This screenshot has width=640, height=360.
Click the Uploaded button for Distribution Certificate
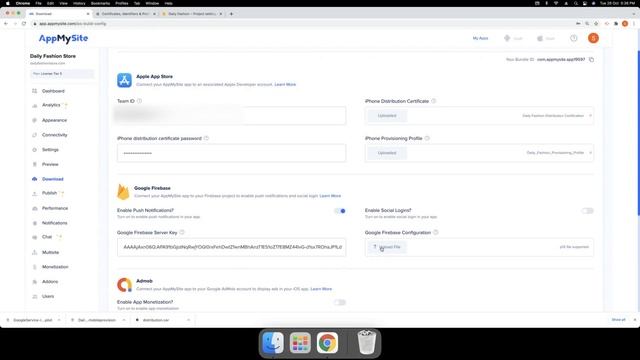coord(387,116)
